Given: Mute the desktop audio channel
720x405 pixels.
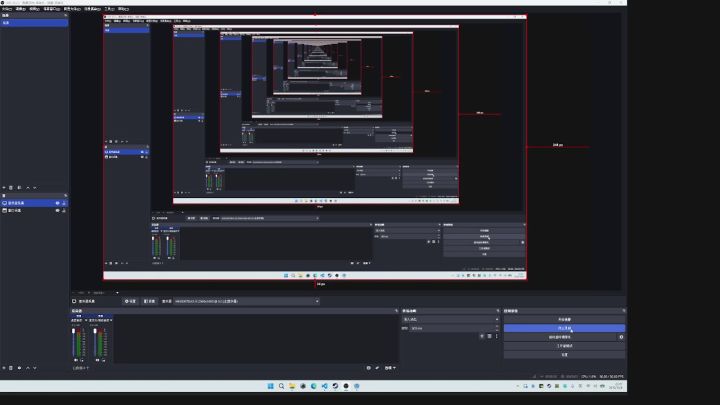Looking at the screenshot, I should [x=76, y=360].
